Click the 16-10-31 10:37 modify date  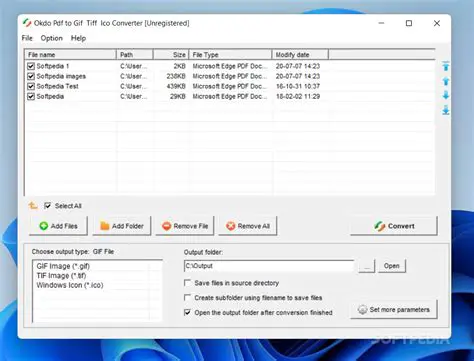click(298, 86)
